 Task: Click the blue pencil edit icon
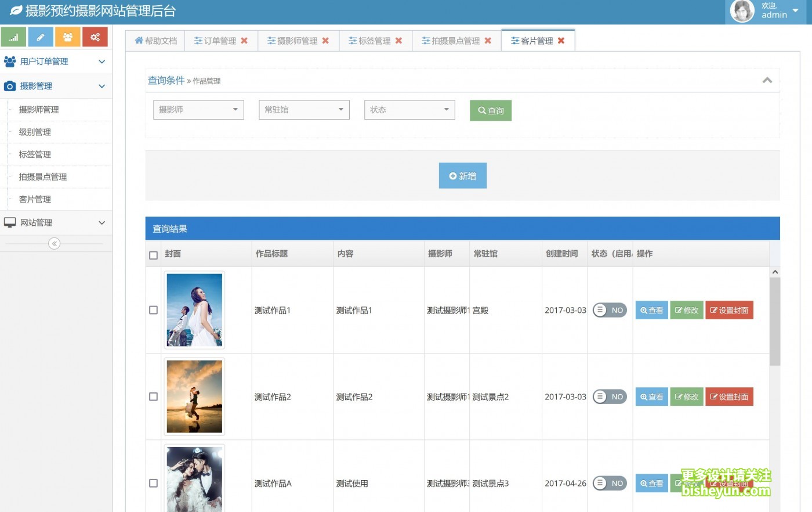[x=41, y=36]
